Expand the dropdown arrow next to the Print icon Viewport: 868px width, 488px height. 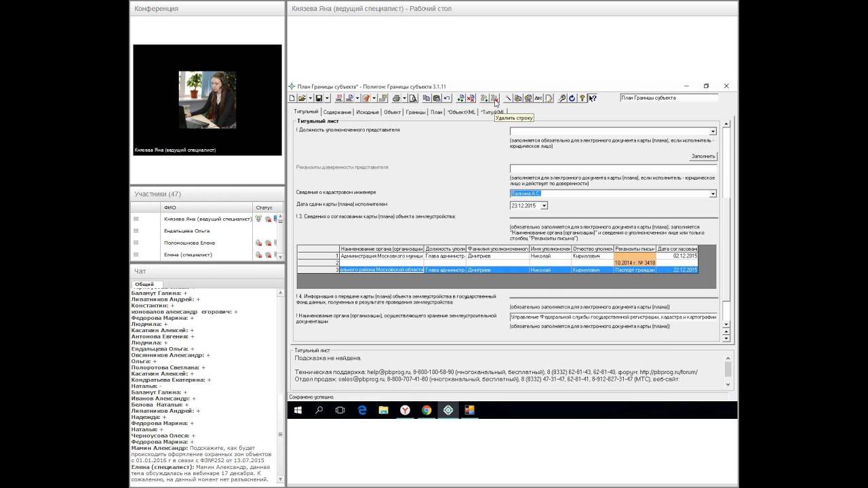(403, 98)
